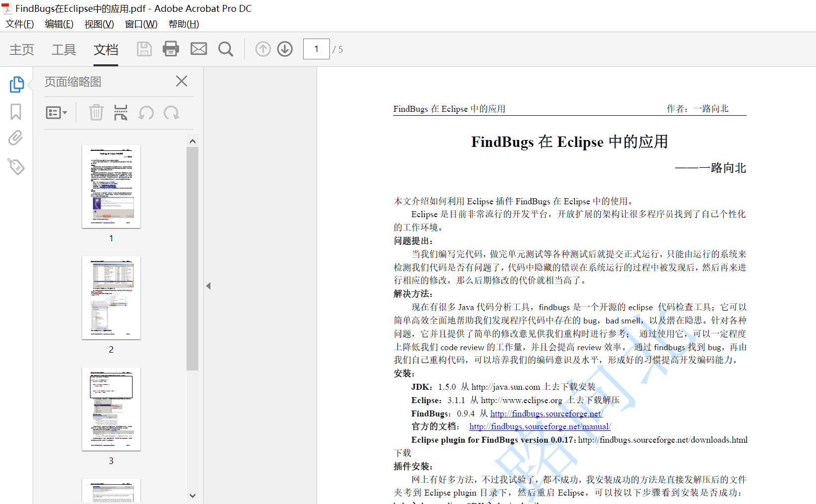Click the heading "安装:"
Image resolution: width=816 pixels, height=504 pixels.
pyautogui.click(x=405, y=373)
